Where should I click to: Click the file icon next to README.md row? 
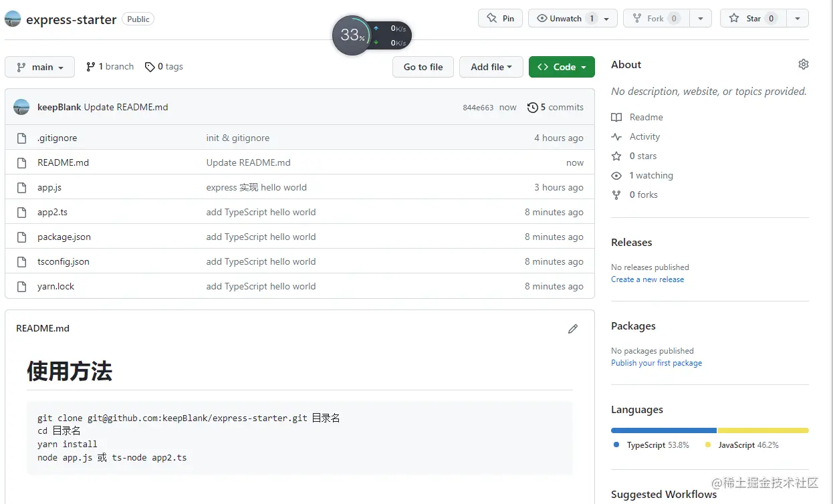(x=22, y=162)
